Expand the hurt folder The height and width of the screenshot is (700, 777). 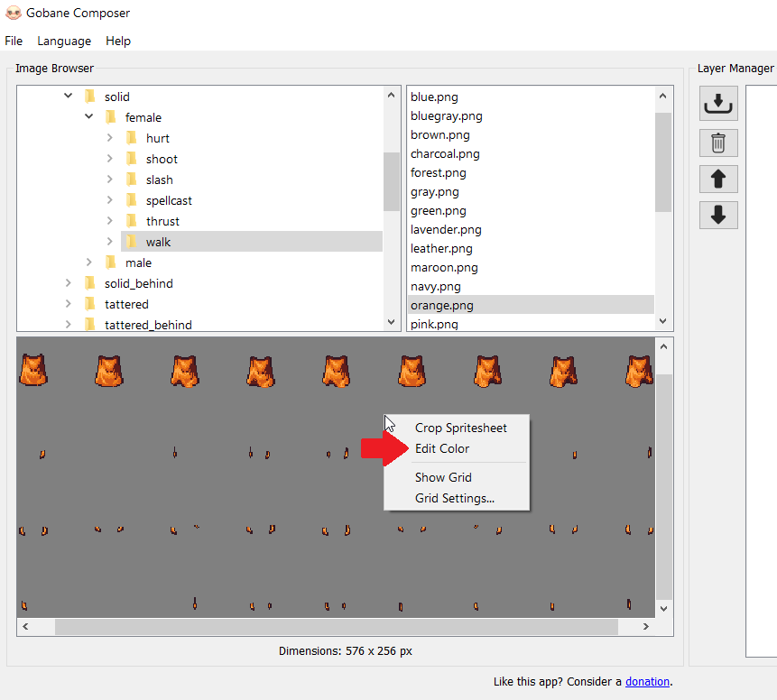[110, 138]
